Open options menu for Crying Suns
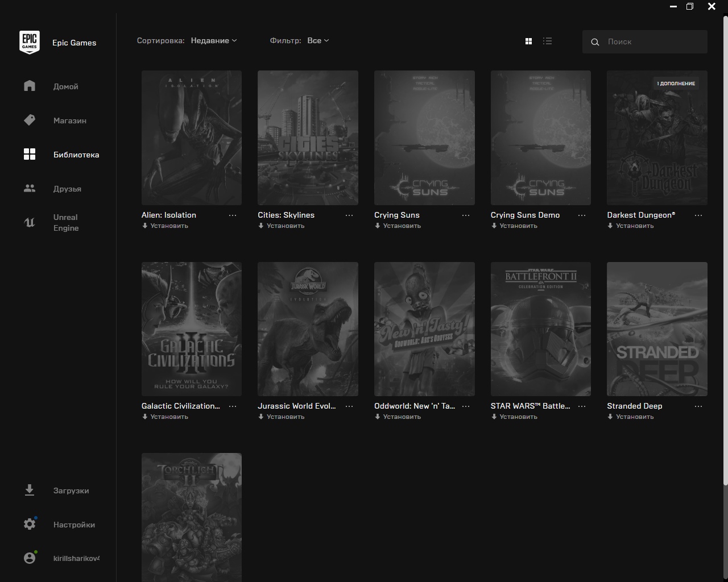This screenshot has width=728, height=582. click(x=466, y=215)
